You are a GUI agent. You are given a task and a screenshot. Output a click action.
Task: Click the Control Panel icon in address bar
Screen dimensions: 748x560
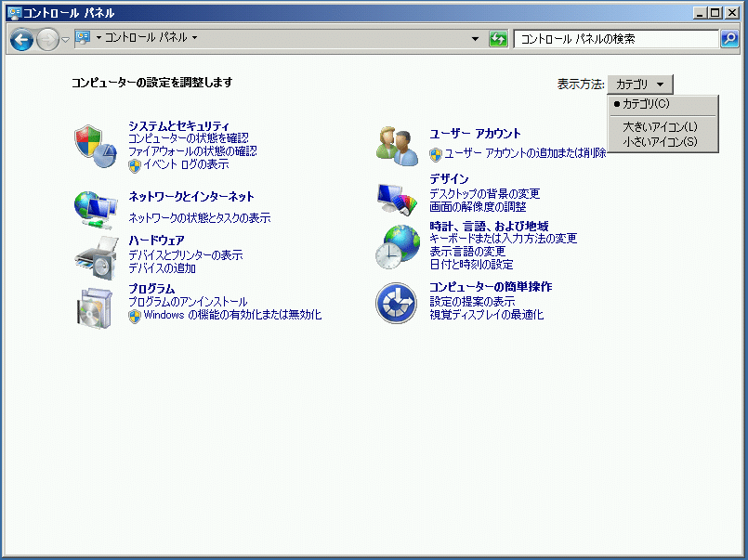[x=83, y=38]
